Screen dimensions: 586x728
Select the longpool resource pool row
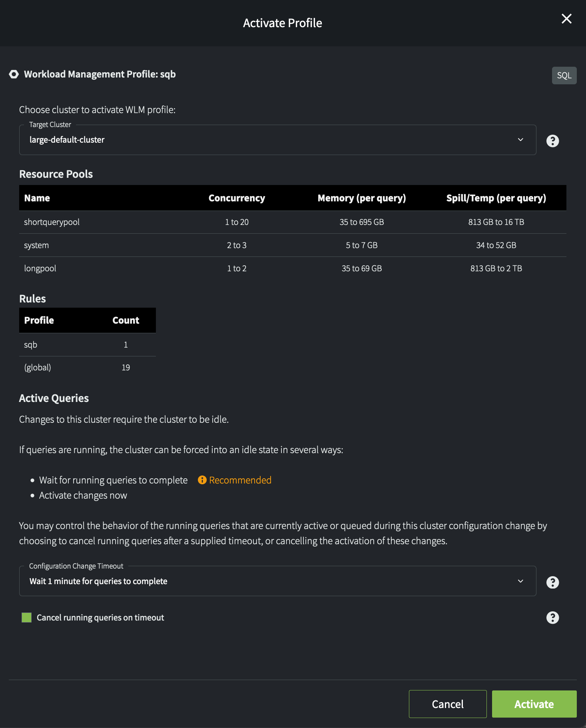(292, 269)
